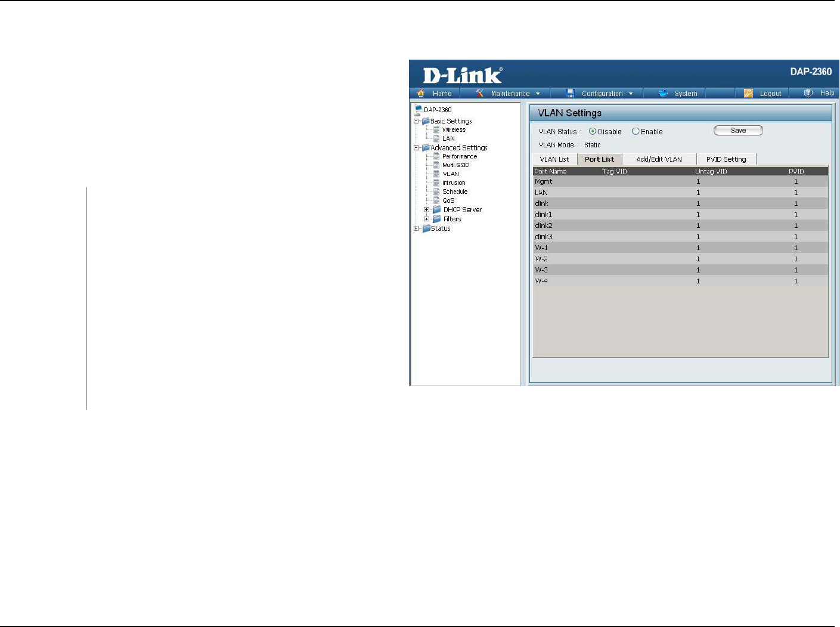Open the Add/Edit VLAN tab
Image resolution: width=840 pixels, height=627 pixels.
659,159
